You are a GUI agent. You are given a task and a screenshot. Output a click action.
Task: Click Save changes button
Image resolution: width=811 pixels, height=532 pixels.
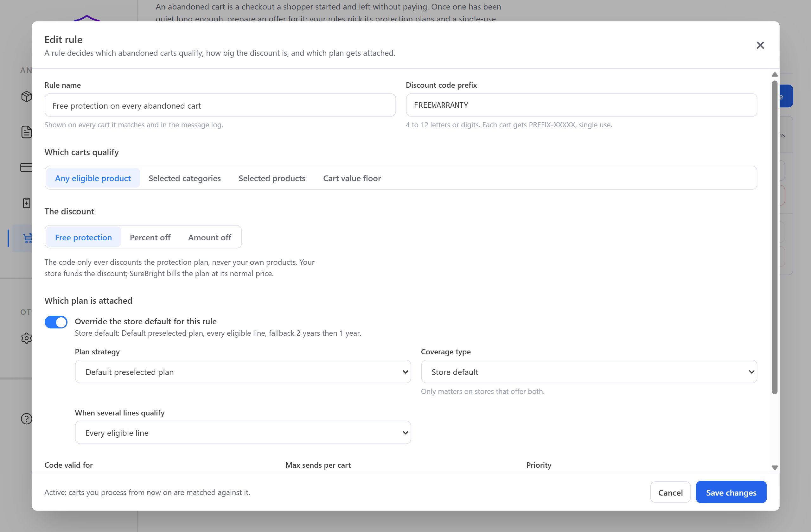coord(731,492)
